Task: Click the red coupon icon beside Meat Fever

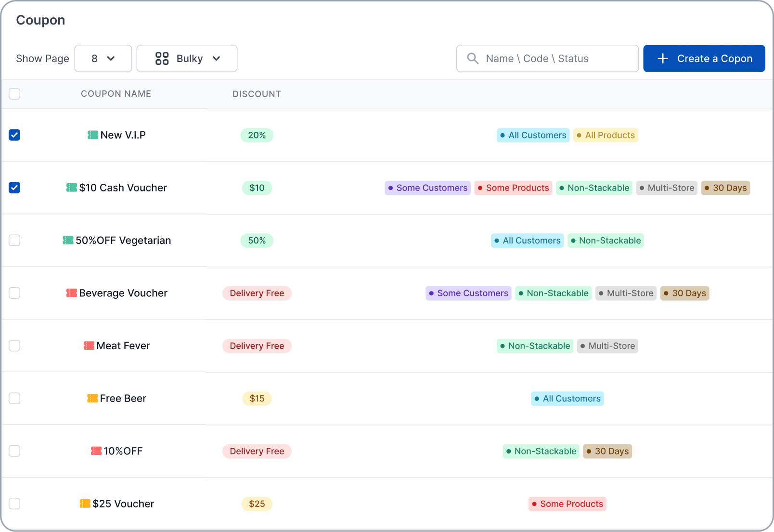Action: click(89, 346)
